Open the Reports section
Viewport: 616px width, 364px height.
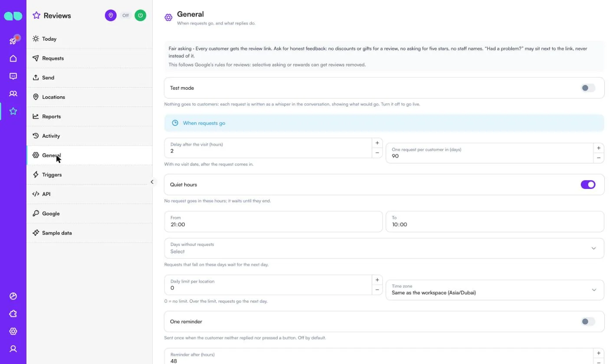[x=89, y=117]
